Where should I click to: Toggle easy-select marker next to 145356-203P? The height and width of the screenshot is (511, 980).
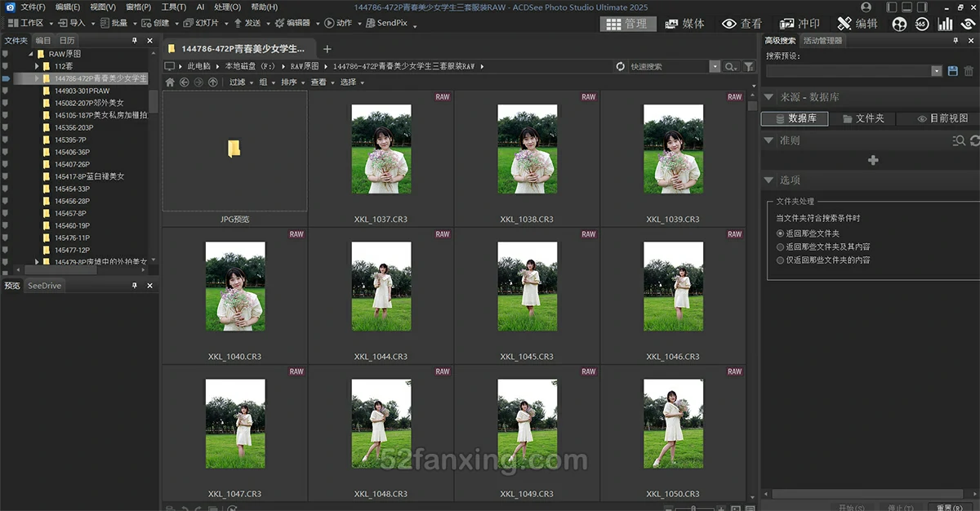click(6, 127)
